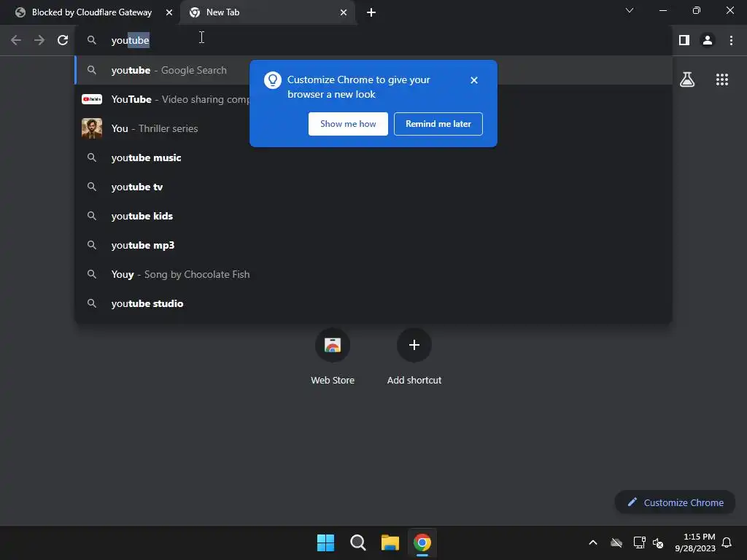Open the Windows Start menu
The width and height of the screenshot is (747, 560).
tap(326, 542)
